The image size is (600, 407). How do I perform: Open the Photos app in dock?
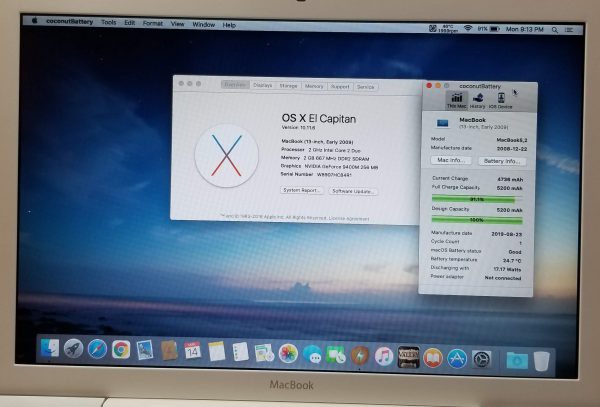click(288, 354)
